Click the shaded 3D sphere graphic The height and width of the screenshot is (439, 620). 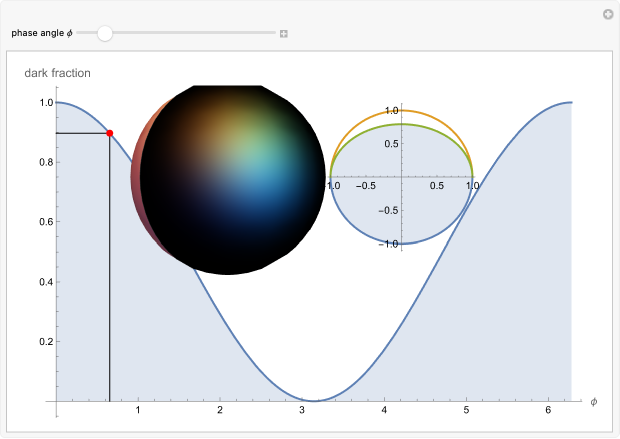pyautogui.click(x=232, y=178)
